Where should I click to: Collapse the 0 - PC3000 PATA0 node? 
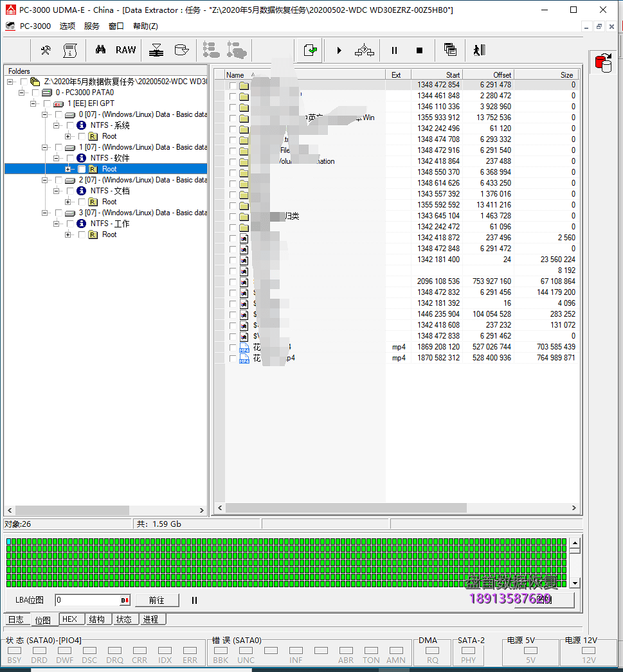(x=21, y=93)
